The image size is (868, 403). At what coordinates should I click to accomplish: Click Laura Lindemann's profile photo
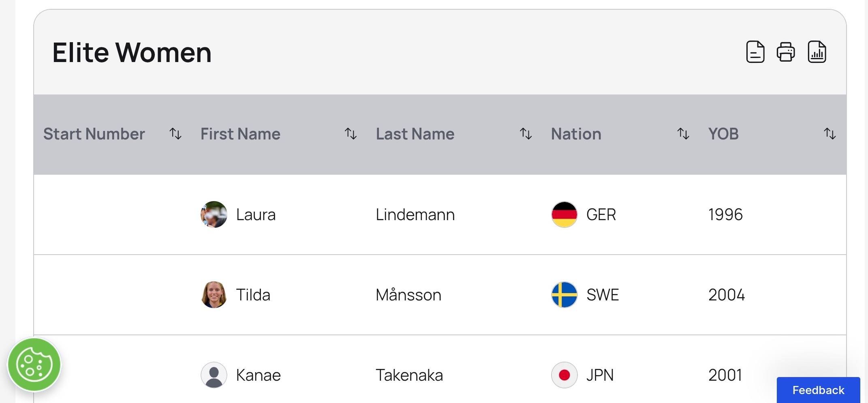[x=214, y=214]
